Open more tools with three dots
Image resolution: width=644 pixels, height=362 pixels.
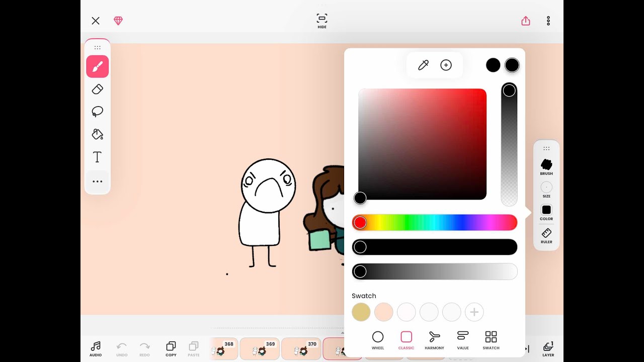(98, 182)
